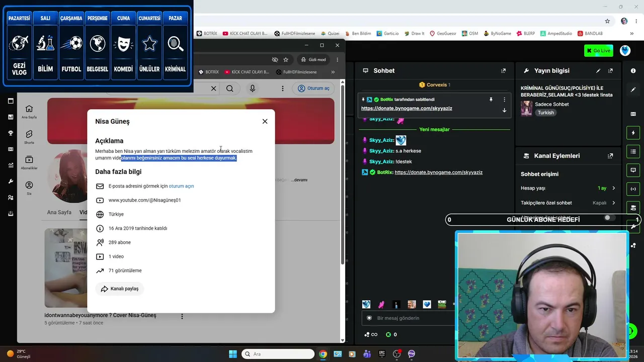644x362 pixels.
Task: Click the YouTube search magnifier button
Action: click(229, 88)
